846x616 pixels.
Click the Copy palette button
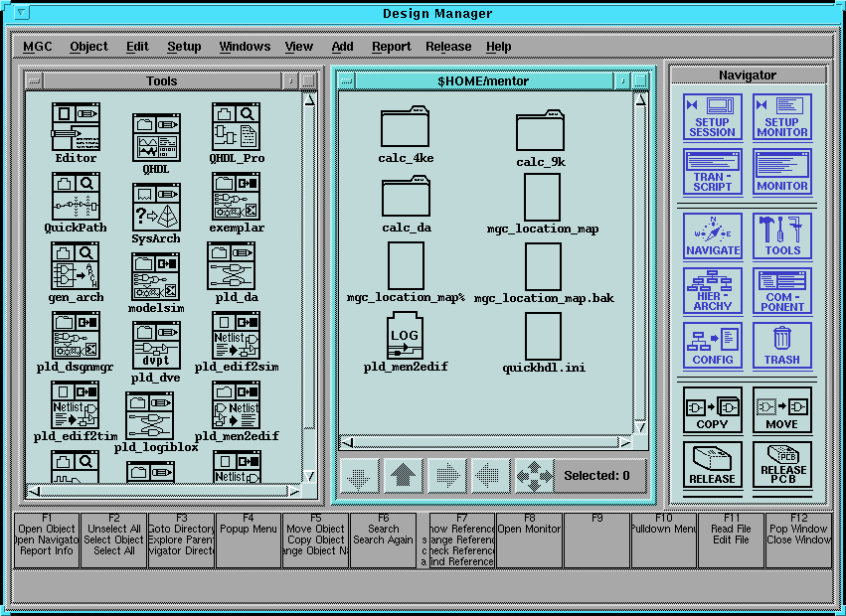712,410
